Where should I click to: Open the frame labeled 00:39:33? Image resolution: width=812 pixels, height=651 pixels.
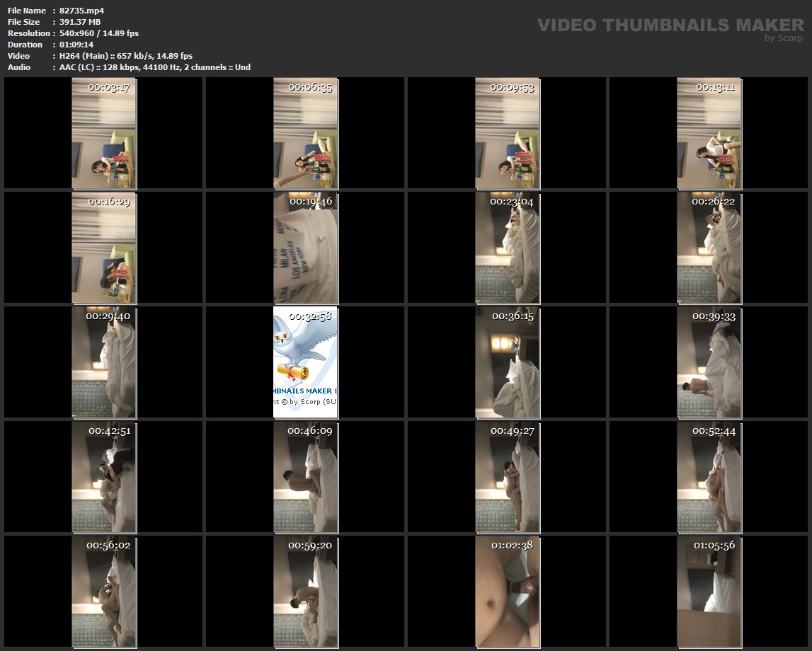click(x=709, y=362)
